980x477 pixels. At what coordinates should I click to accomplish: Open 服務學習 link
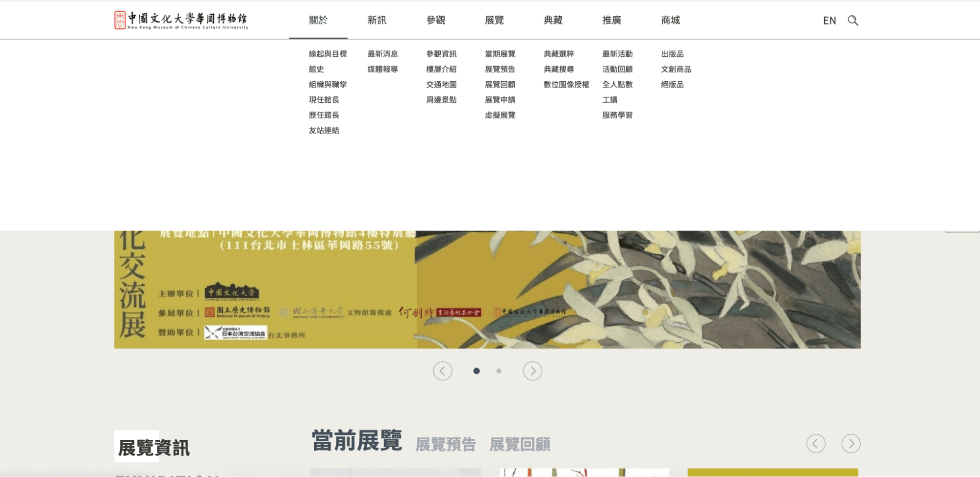click(617, 115)
